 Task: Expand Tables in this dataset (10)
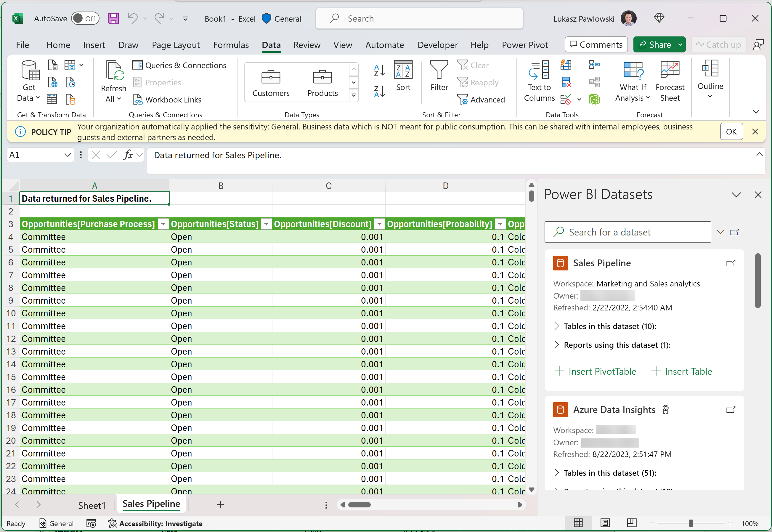pyautogui.click(x=556, y=326)
